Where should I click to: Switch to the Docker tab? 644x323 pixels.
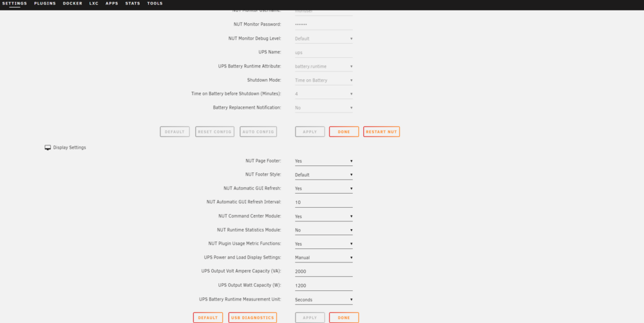pos(72,3)
